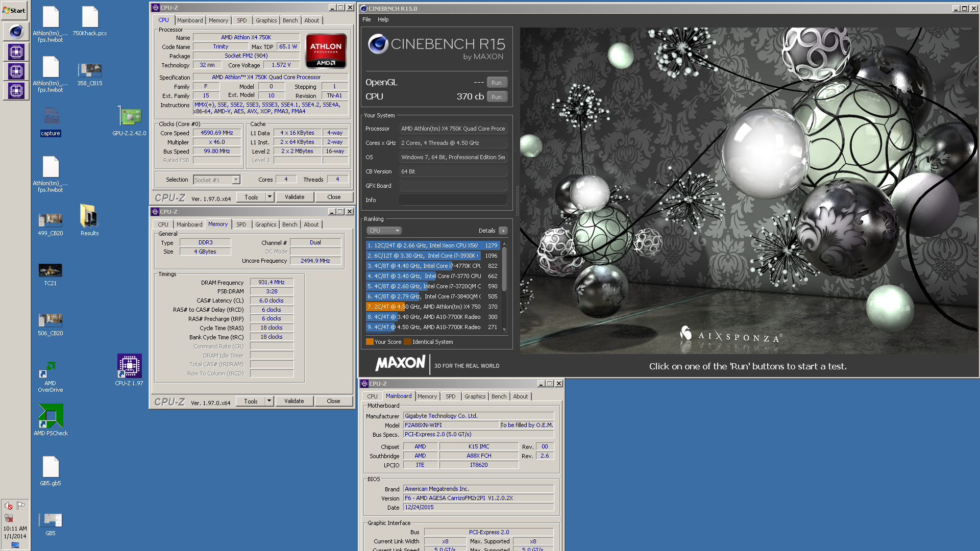Select ranking row Athlon X4 750 score 370
This screenshot has width=980, height=551.
click(432, 307)
